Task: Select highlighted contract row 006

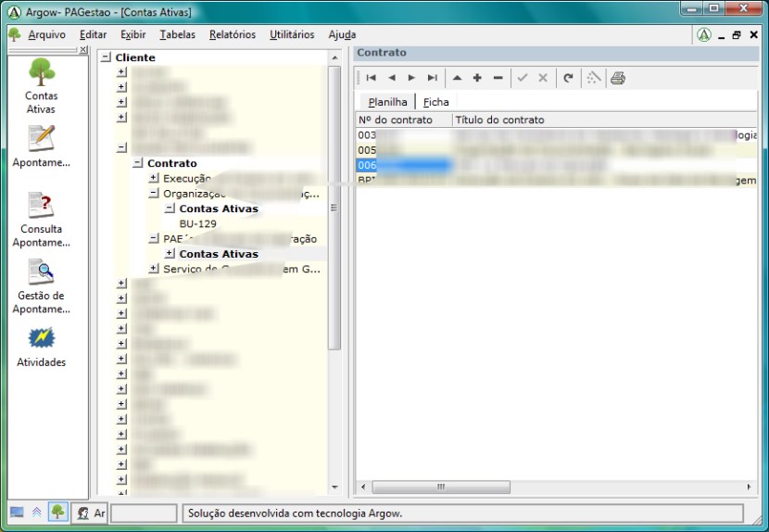Action: 557,165
